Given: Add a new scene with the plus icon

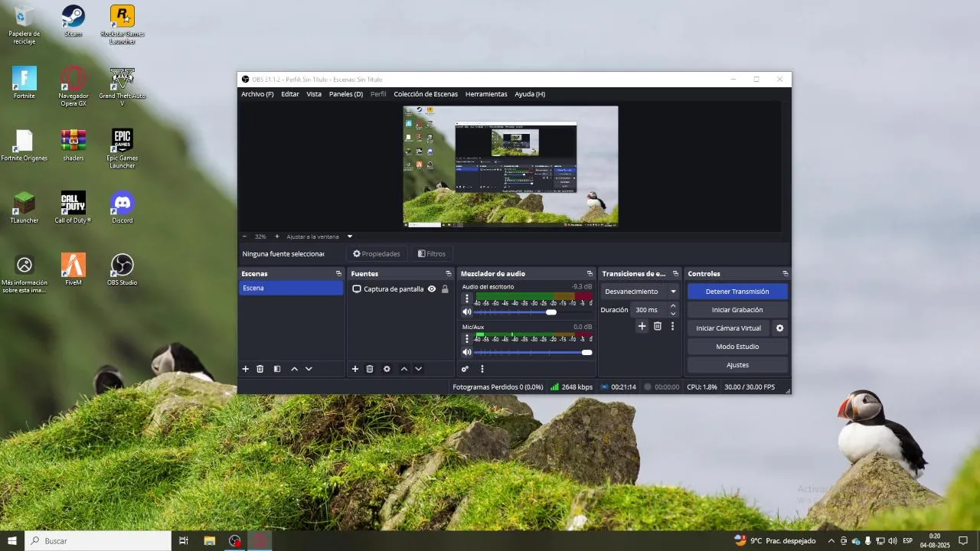Looking at the screenshot, I should coord(246,369).
